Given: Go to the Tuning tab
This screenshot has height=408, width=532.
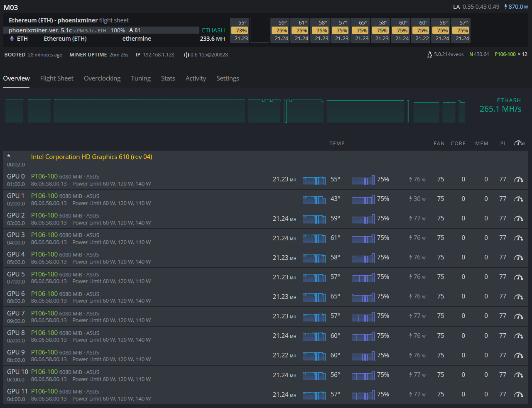Looking at the screenshot, I should pyautogui.click(x=141, y=78).
